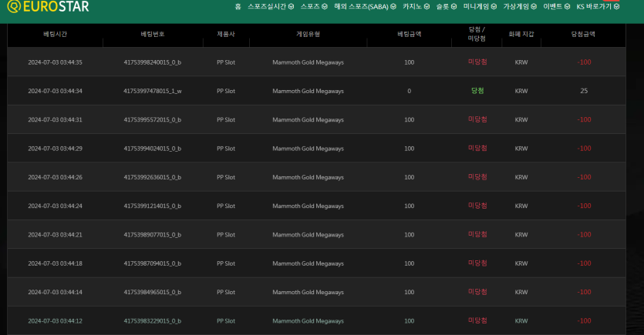Screen dimensions: 644x335
Task: Select bet number 41753983229015_0_b
Action: pyautogui.click(x=153, y=320)
